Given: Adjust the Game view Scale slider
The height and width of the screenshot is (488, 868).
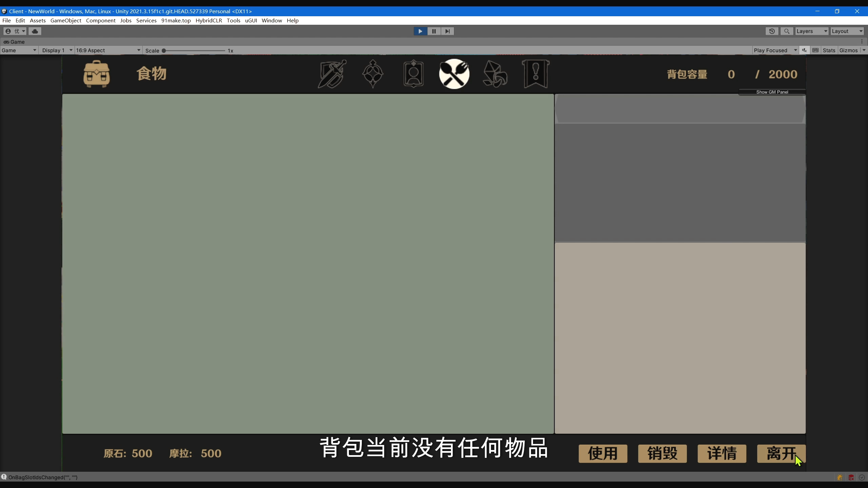Looking at the screenshot, I should coord(164,50).
